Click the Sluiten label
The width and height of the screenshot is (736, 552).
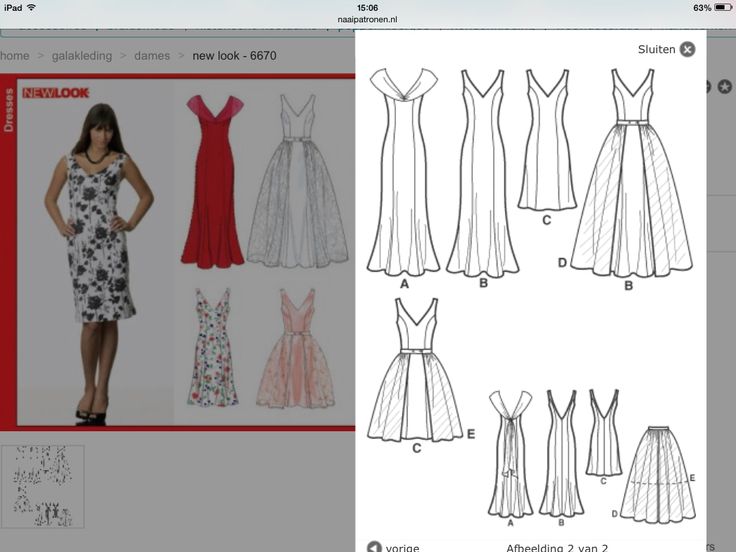click(656, 49)
